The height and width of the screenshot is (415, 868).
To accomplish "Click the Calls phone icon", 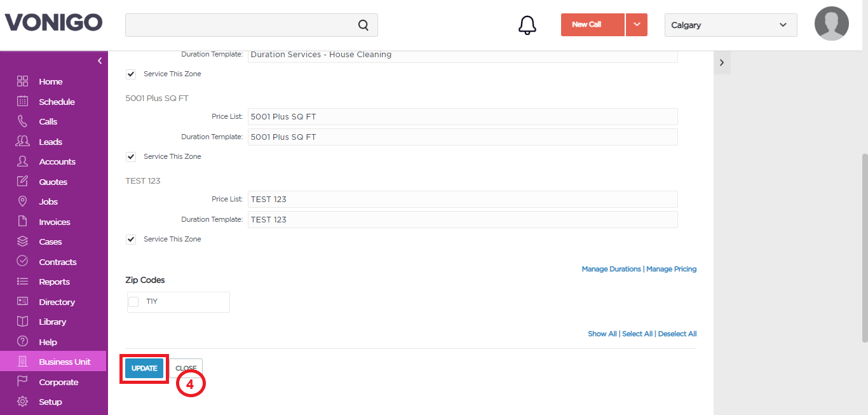I will point(23,121).
